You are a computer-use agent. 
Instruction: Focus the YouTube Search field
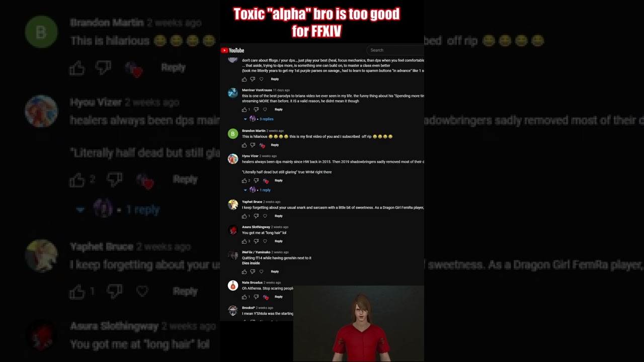pos(396,50)
